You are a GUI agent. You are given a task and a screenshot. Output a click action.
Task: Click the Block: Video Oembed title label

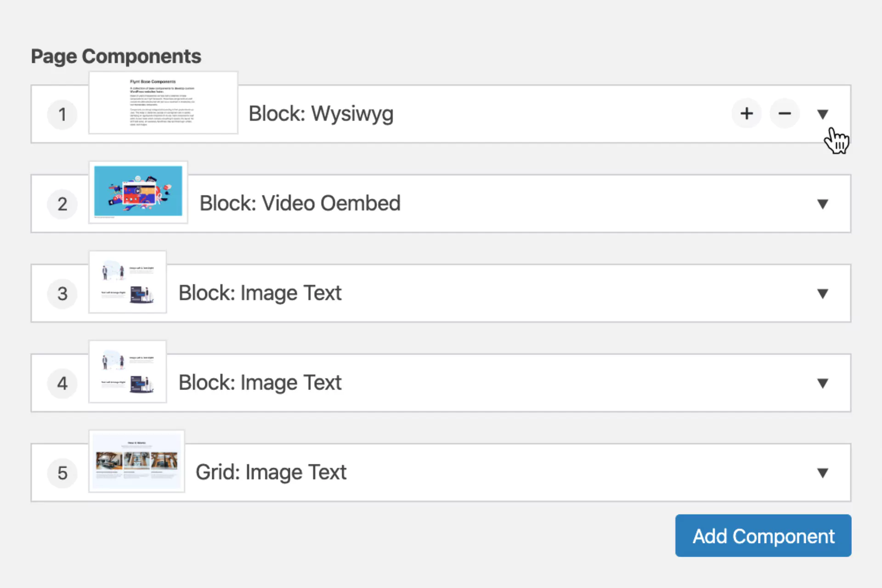tap(300, 203)
